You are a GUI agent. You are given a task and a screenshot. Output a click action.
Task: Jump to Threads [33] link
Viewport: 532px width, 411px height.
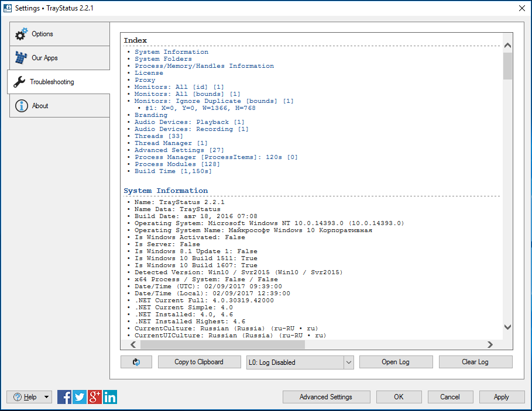click(159, 136)
